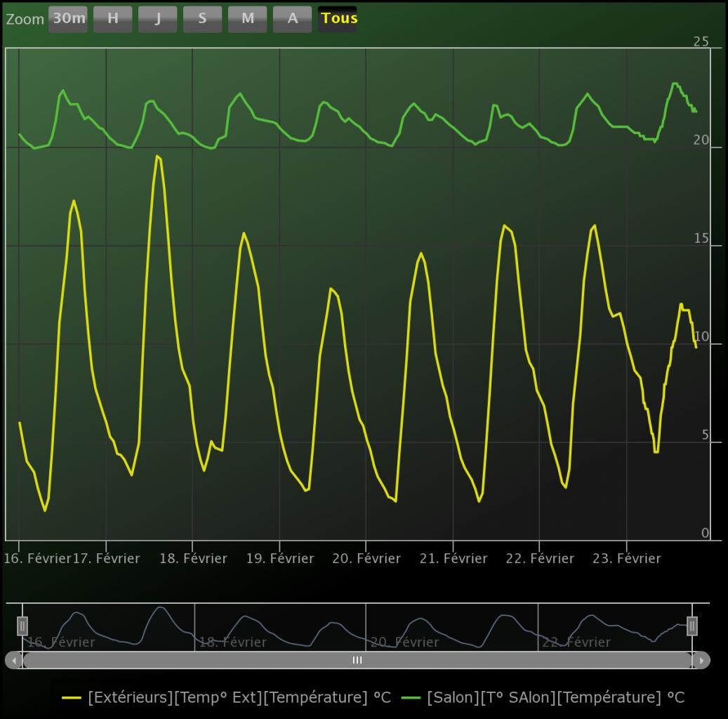The image size is (728, 719).
Task: Click the yellow legend line swatch
Action: click(72, 698)
